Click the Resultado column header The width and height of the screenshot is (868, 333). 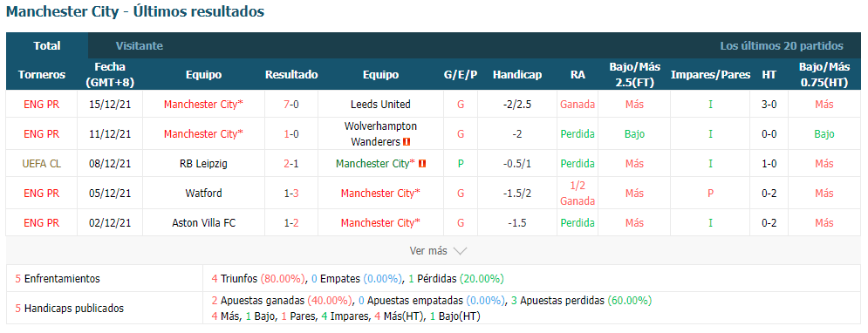click(x=291, y=75)
